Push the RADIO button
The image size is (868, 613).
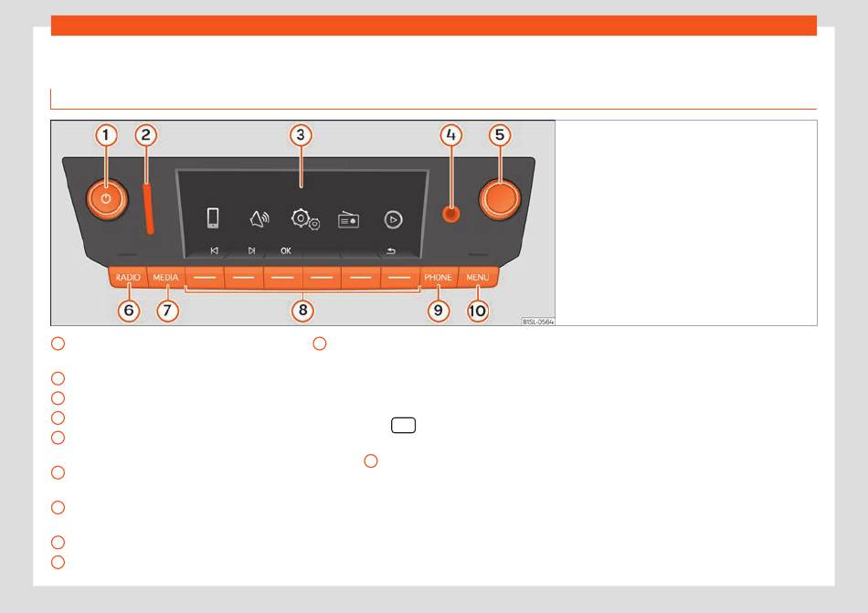coord(128,277)
